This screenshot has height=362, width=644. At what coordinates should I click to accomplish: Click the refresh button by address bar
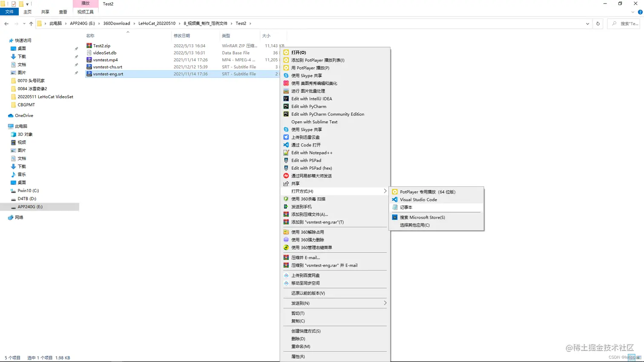pos(598,23)
